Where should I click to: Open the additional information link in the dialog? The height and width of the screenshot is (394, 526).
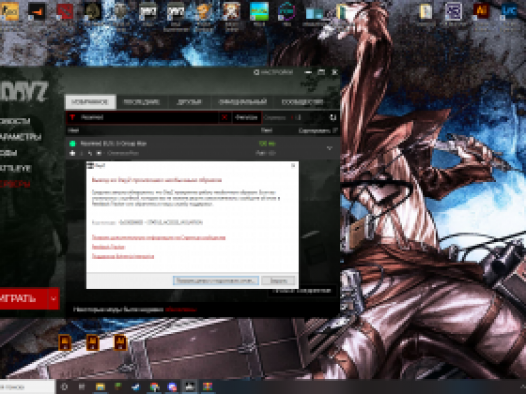coord(159,237)
